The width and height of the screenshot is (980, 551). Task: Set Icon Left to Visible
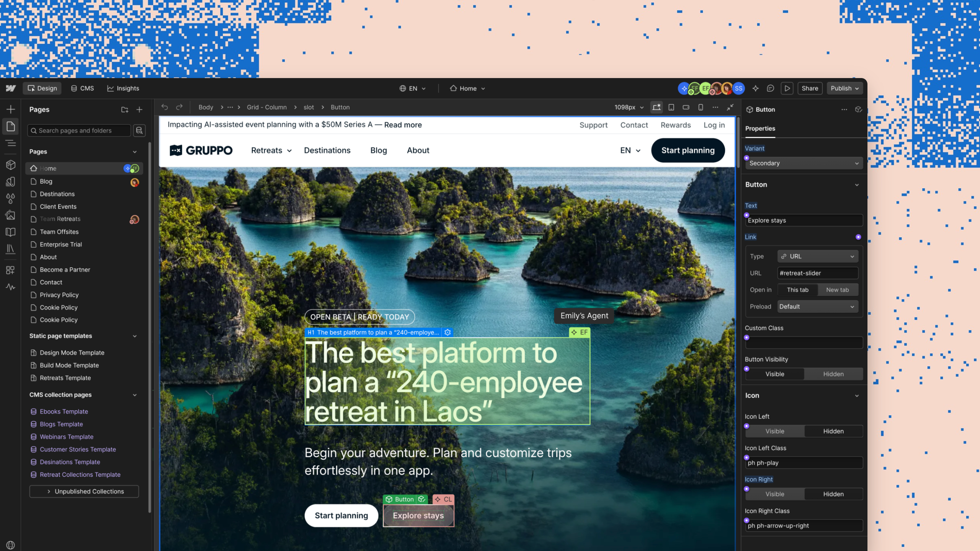coord(775,431)
